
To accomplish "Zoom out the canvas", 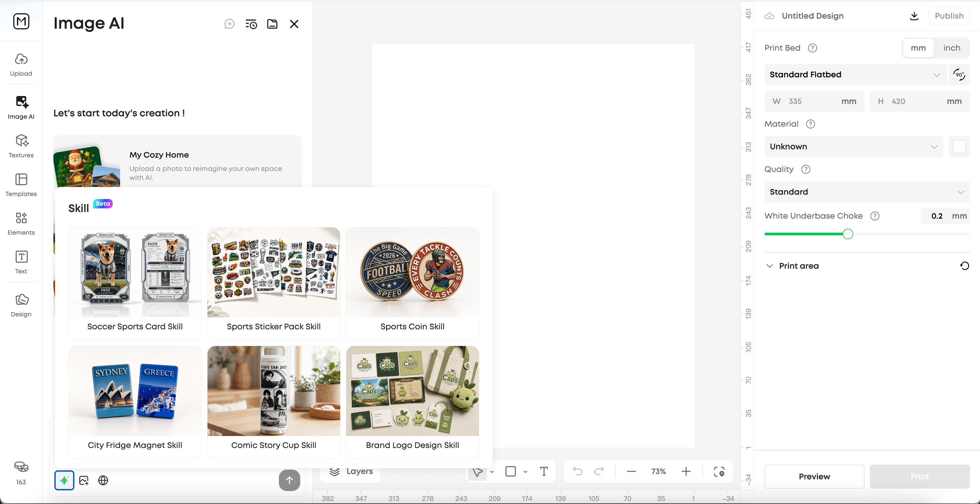I will click(x=631, y=471).
